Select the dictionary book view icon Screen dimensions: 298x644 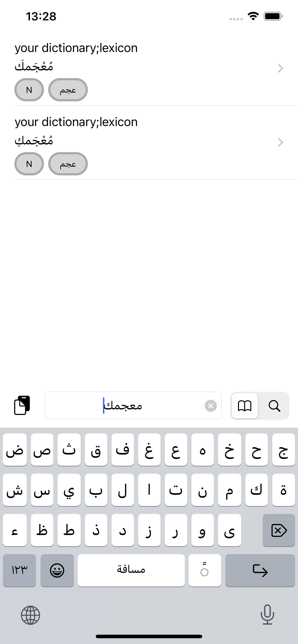(244, 406)
